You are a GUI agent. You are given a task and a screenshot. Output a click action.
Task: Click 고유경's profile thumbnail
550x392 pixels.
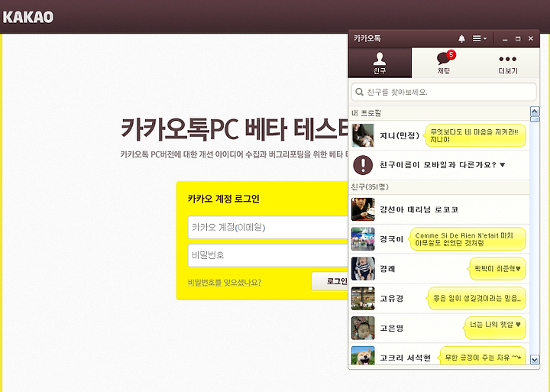(363, 298)
